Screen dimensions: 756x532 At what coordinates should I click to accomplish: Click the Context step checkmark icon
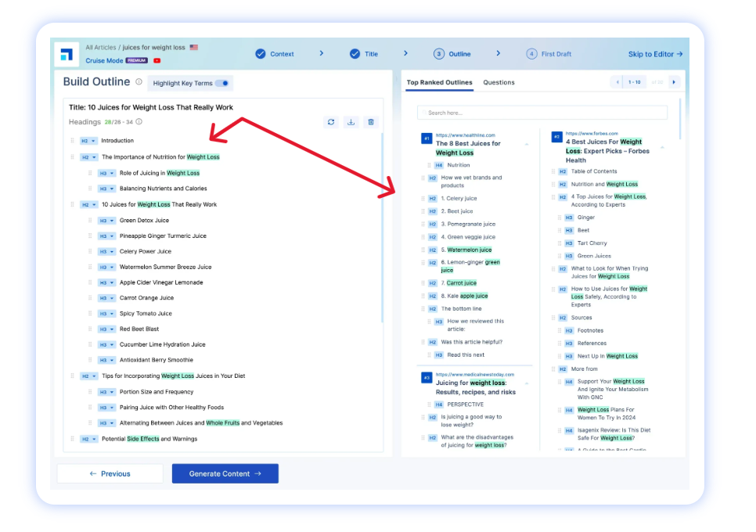261,54
